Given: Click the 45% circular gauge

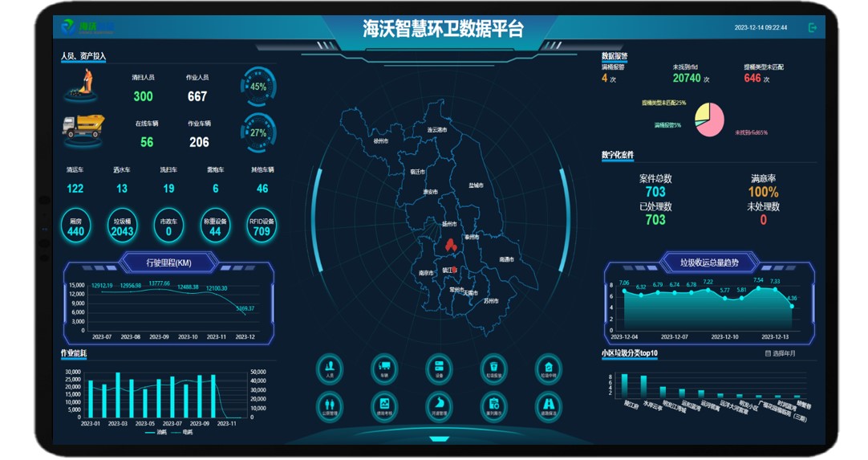Looking at the screenshot, I should click(x=258, y=87).
